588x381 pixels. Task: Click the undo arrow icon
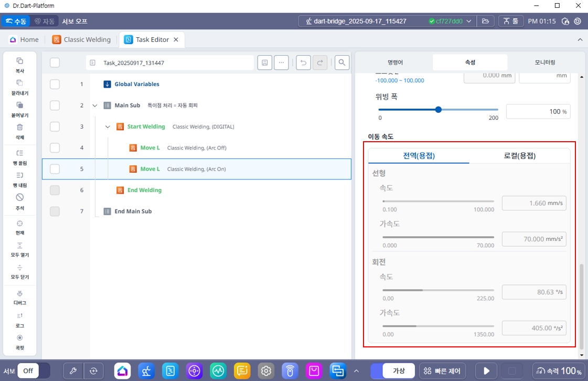pyautogui.click(x=303, y=63)
